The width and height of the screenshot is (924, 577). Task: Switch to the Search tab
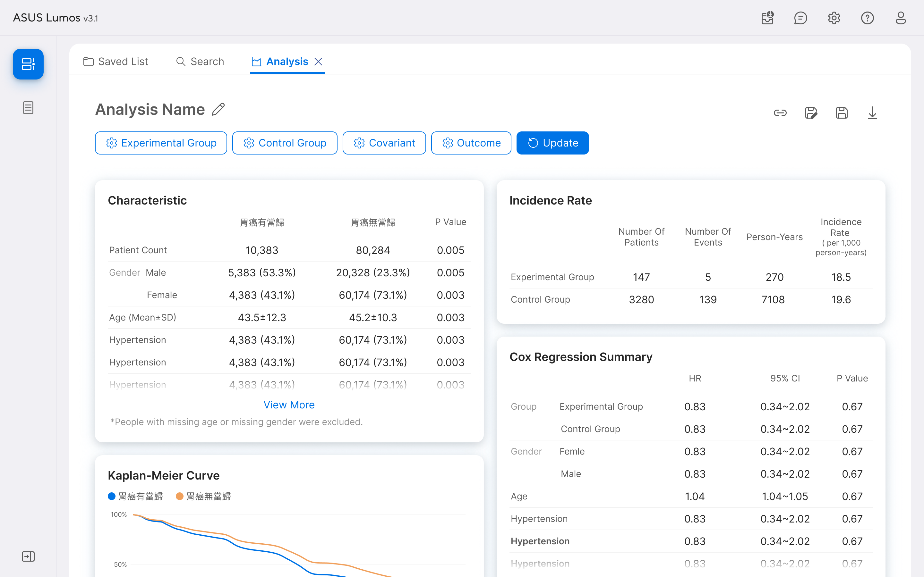click(200, 62)
